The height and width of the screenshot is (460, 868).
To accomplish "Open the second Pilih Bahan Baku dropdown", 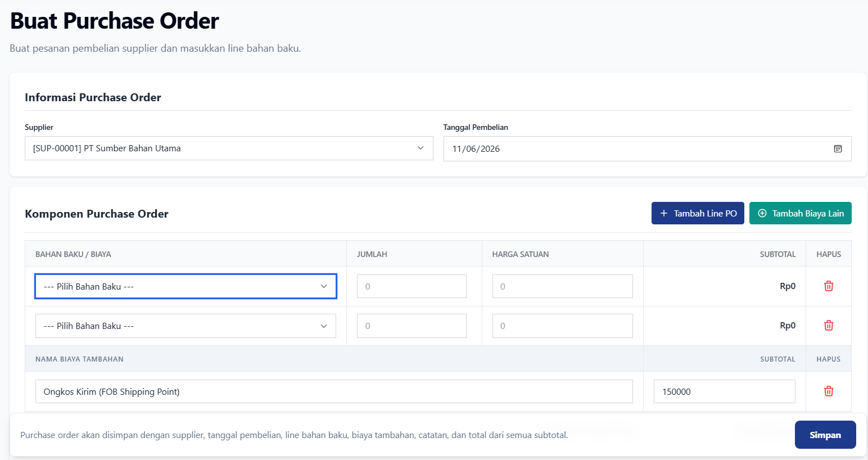I will [x=186, y=326].
